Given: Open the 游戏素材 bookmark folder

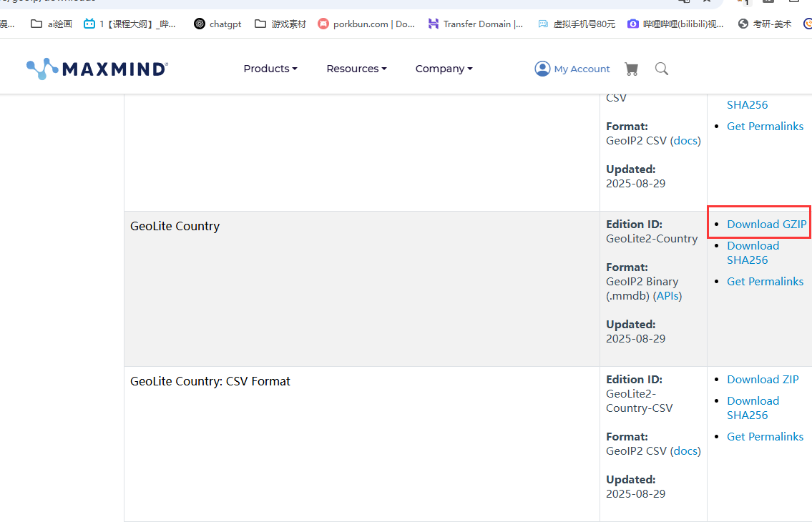Looking at the screenshot, I should (280, 24).
